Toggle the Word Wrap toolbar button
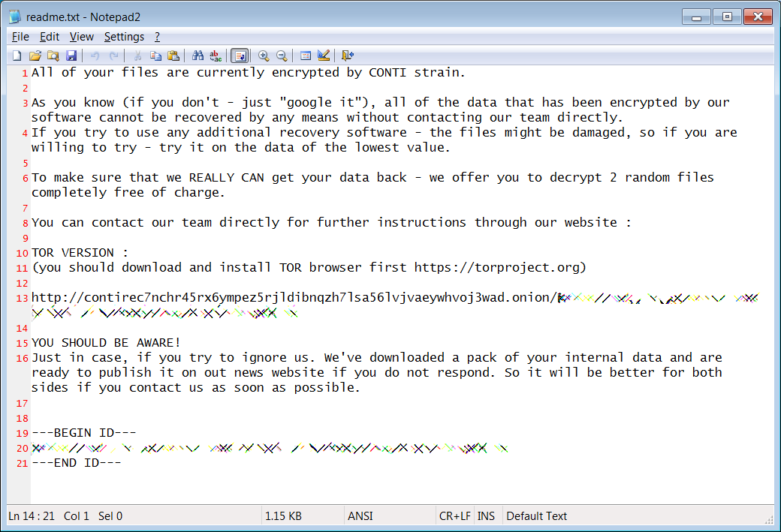This screenshot has width=781, height=532. click(240, 56)
